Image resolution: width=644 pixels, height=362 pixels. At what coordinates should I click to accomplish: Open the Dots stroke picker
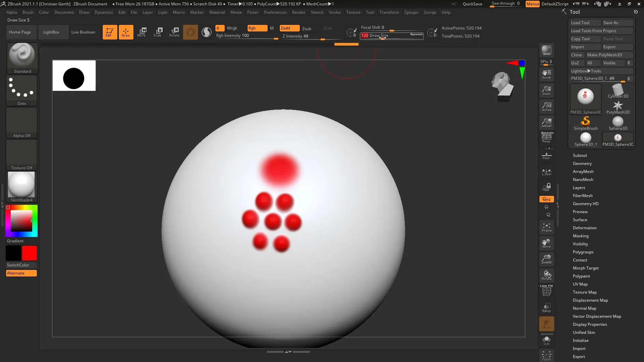(x=22, y=90)
